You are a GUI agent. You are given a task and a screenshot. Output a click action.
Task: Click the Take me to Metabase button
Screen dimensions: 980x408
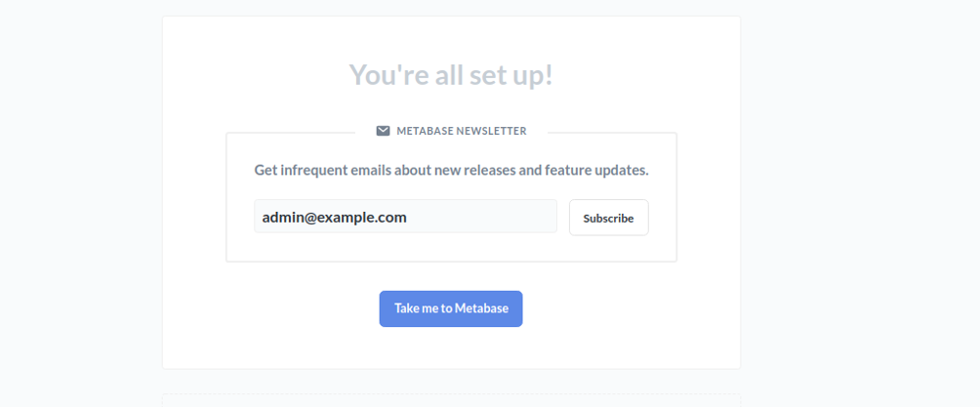[451, 308]
